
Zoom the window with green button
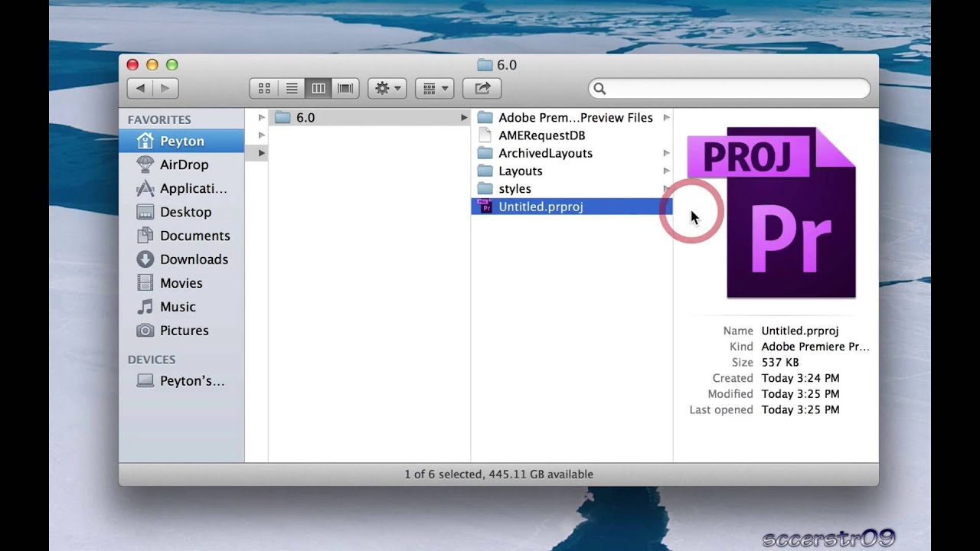(x=172, y=65)
